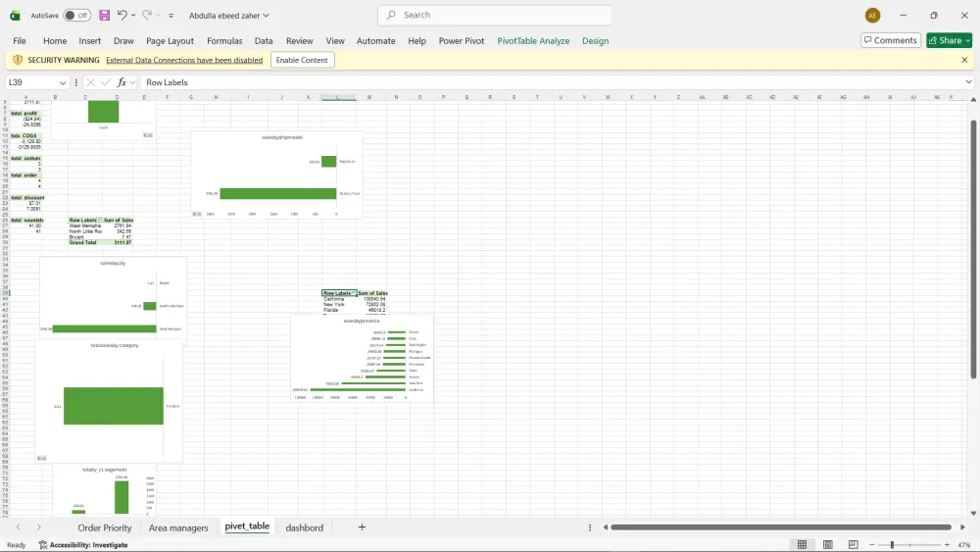
Task: Click the zoom slider handle
Action: [892, 544]
